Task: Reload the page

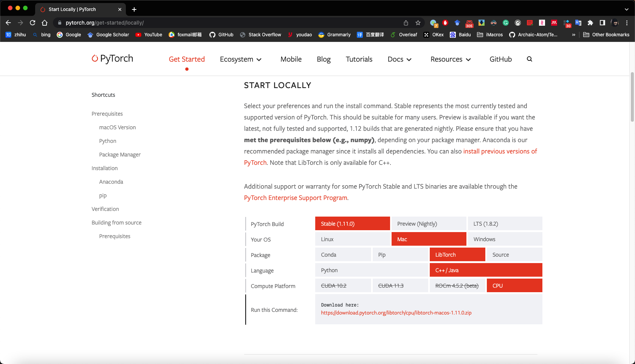Action: [33, 23]
